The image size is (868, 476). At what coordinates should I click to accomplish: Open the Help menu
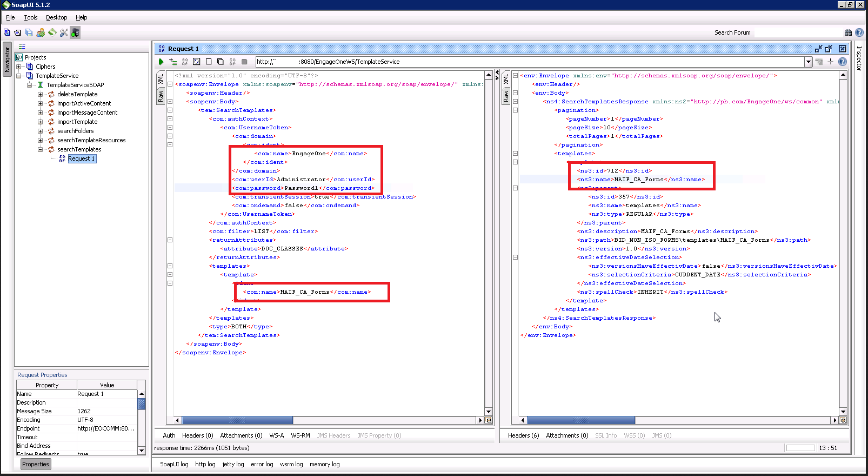point(82,17)
